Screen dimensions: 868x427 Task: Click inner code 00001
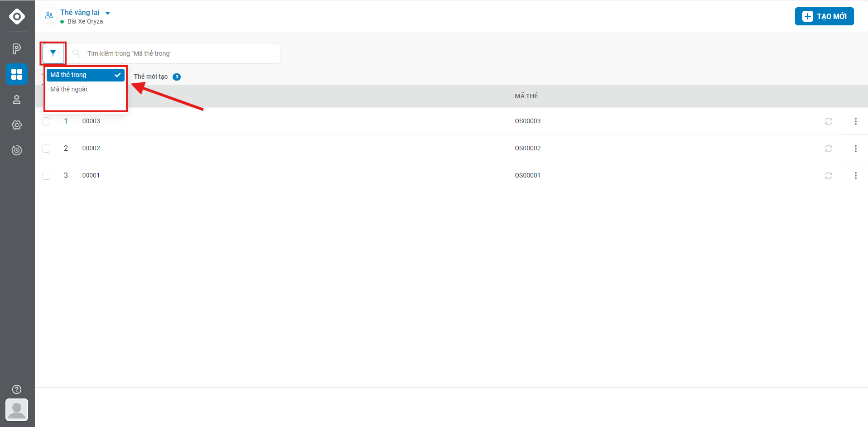[91, 175]
